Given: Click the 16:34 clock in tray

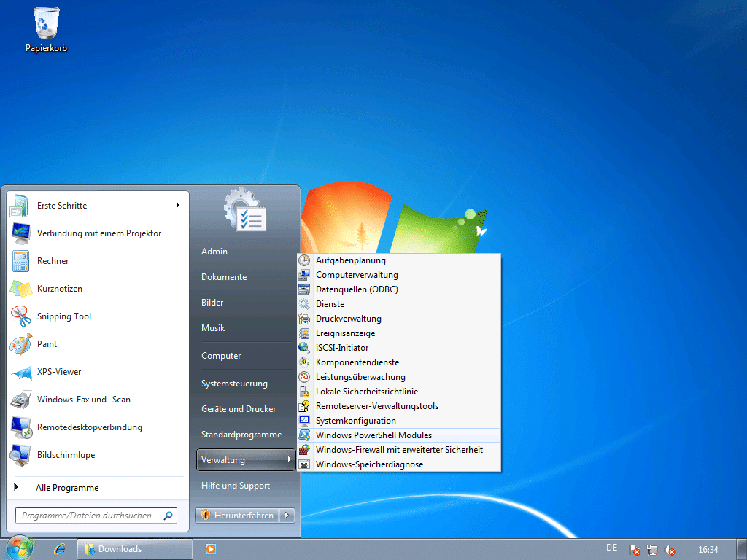Looking at the screenshot, I should point(708,550).
